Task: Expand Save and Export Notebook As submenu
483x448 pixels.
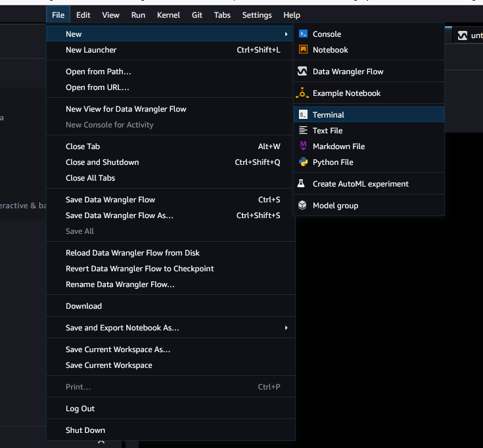Action: pyautogui.click(x=286, y=328)
